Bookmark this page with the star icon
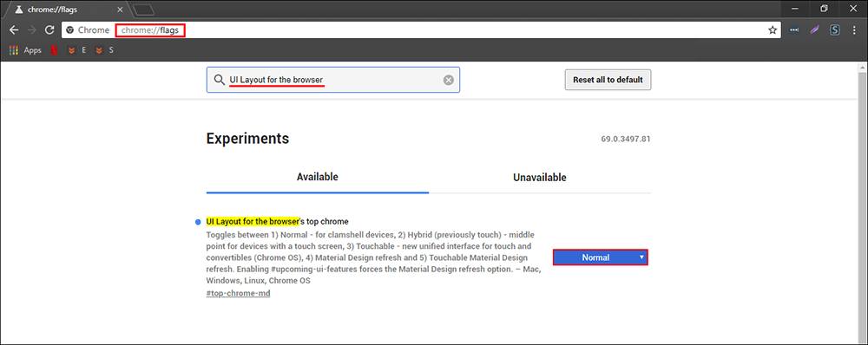The width and height of the screenshot is (868, 345). click(x=773, y=30)
